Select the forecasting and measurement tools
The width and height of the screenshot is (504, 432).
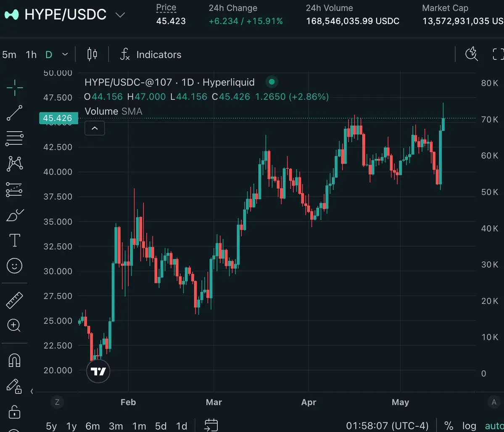14,189
